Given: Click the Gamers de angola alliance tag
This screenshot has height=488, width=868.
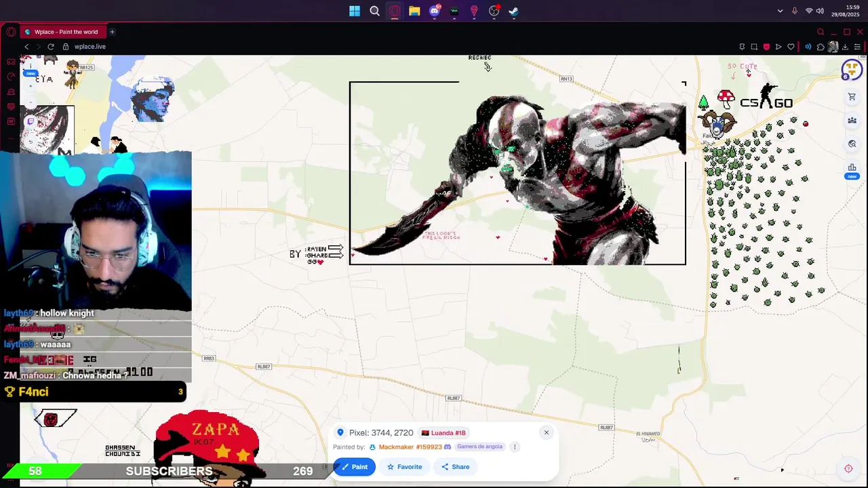Looking at the screenshot, I should (x=479, y=447).
